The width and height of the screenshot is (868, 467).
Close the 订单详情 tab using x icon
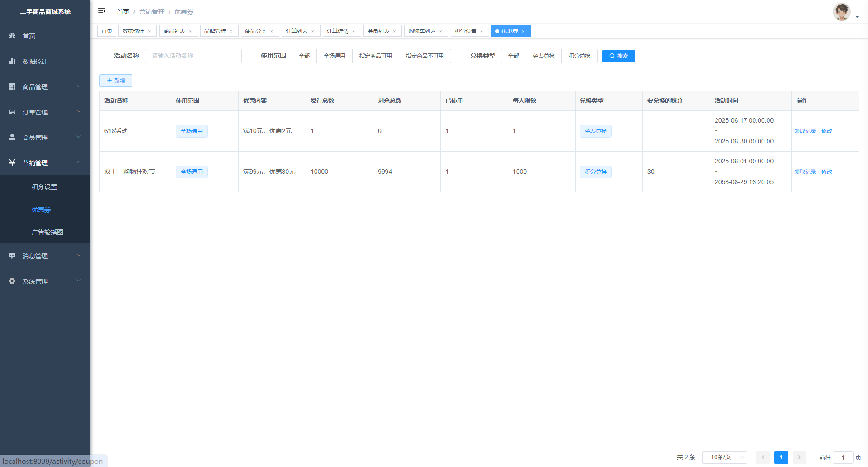[354, 31]
